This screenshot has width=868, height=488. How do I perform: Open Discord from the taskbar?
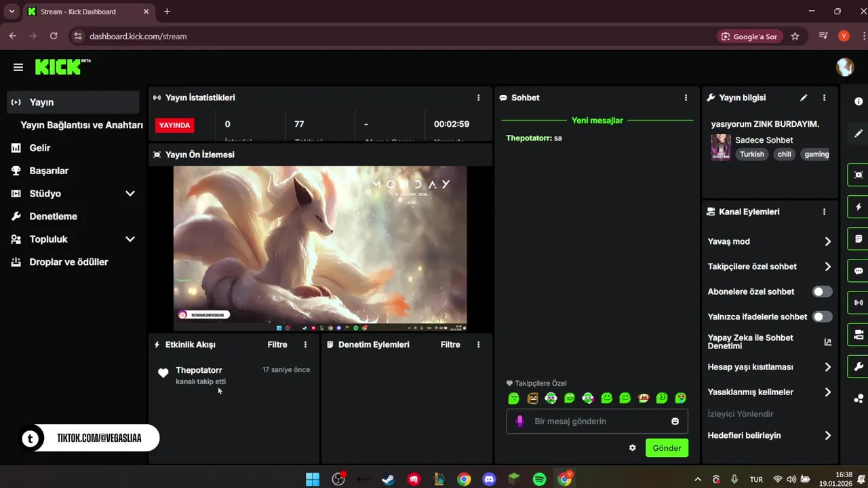coord(489,479)
